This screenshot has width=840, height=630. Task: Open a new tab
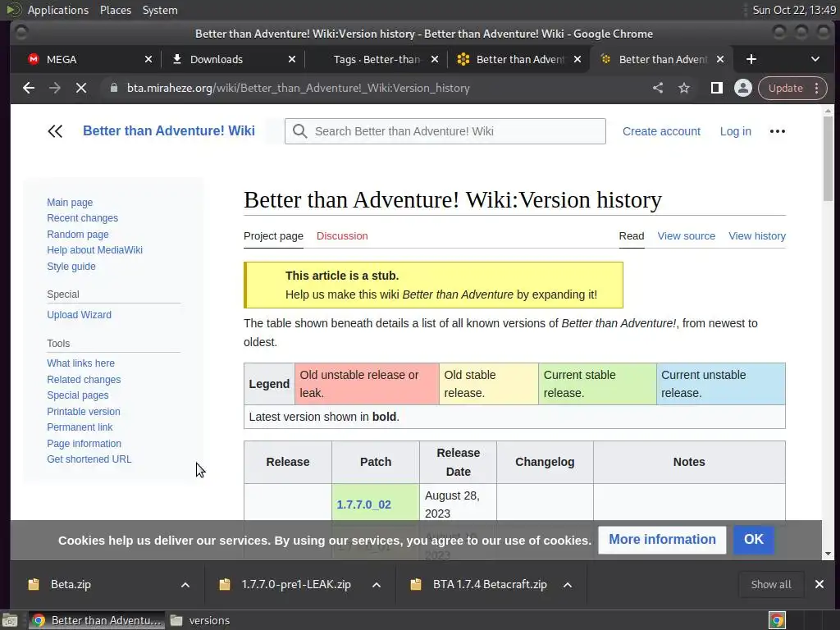(x=751, y=59)
